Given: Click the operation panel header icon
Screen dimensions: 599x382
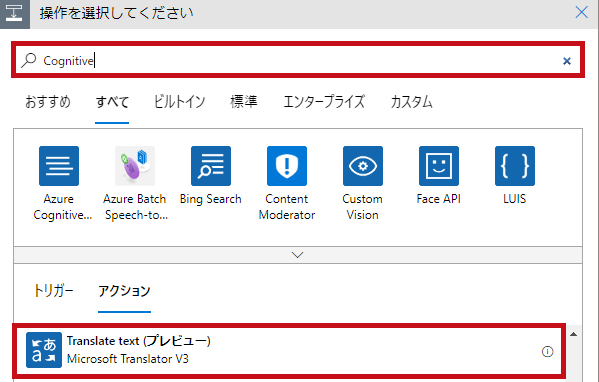Looking at the screenshot, I should pos(15,14).
